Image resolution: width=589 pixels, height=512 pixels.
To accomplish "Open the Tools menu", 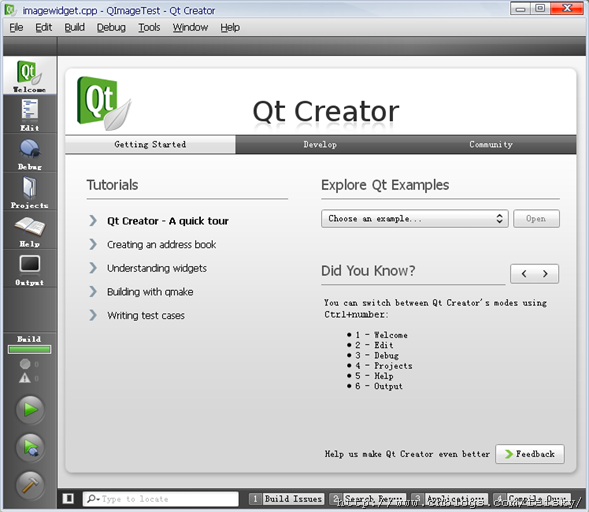I will [149, 27].
